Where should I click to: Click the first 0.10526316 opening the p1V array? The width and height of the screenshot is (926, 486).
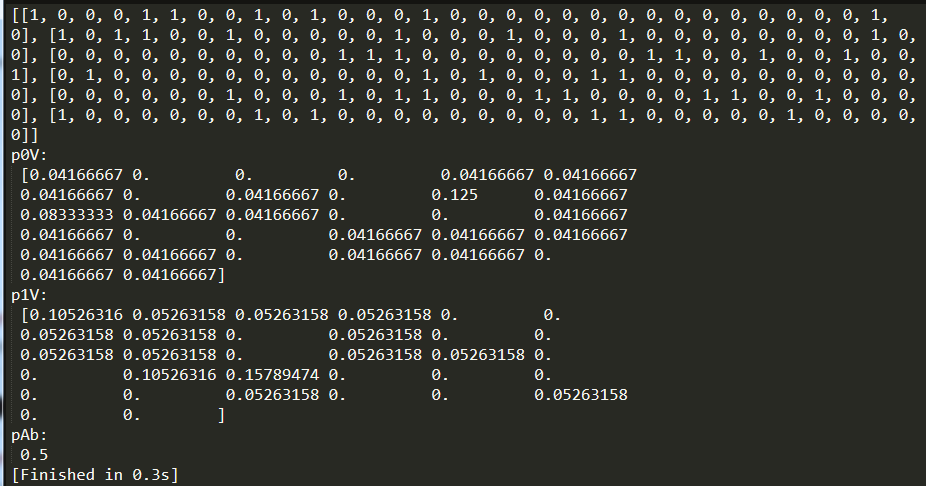click(x=70, y=315)
